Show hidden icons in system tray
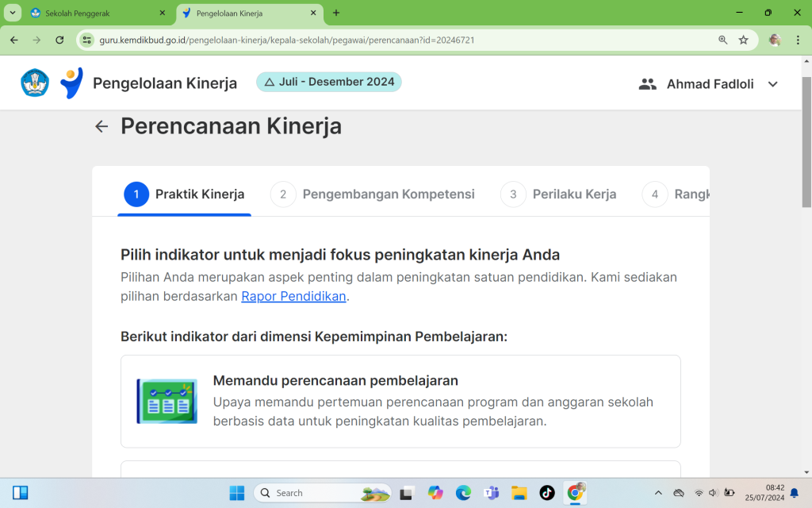 pyautogui.click(x=658, y=493)
